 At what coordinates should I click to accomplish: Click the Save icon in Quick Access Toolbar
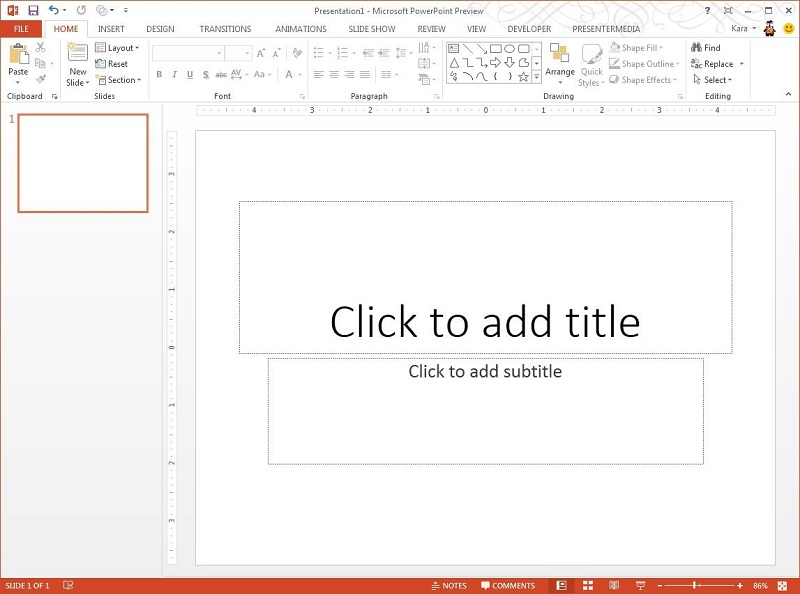tap(33, 10)
